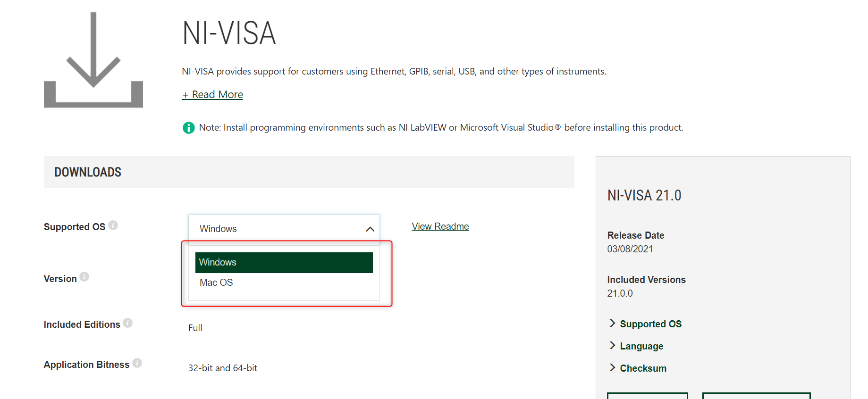Click the Application Bitness field label
The width and height of the screenshot is (868, 399).
[86, 365]
